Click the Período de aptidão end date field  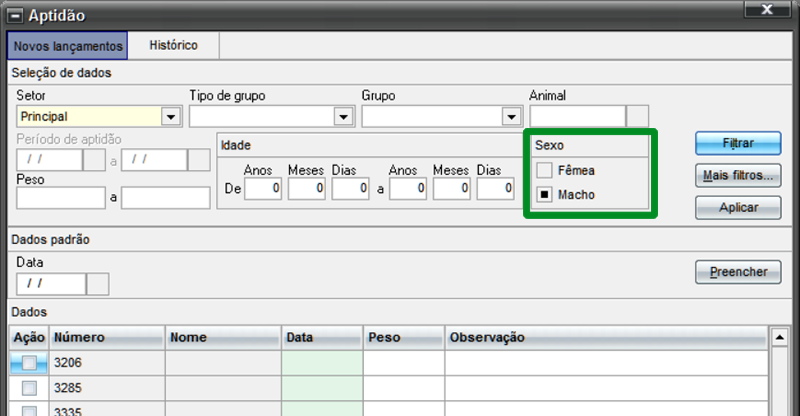tap(154, 160)
